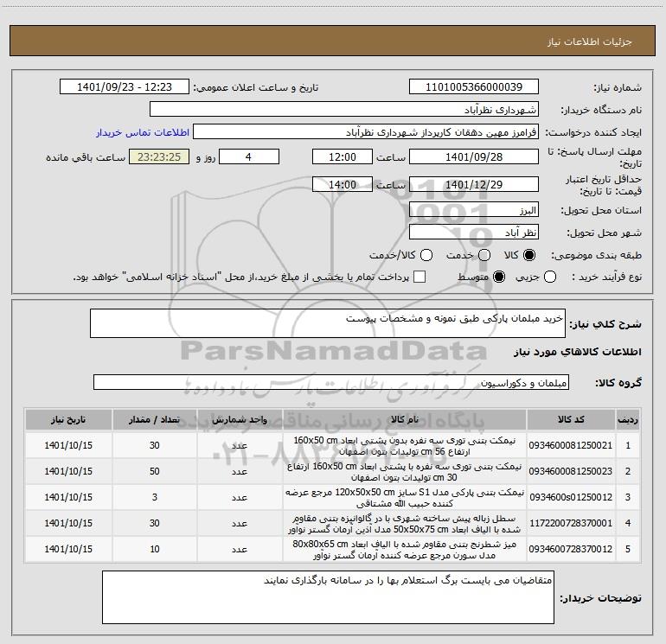Click product code 0934600081250023
Screen dimensions: 666x644
pos(571,471)
